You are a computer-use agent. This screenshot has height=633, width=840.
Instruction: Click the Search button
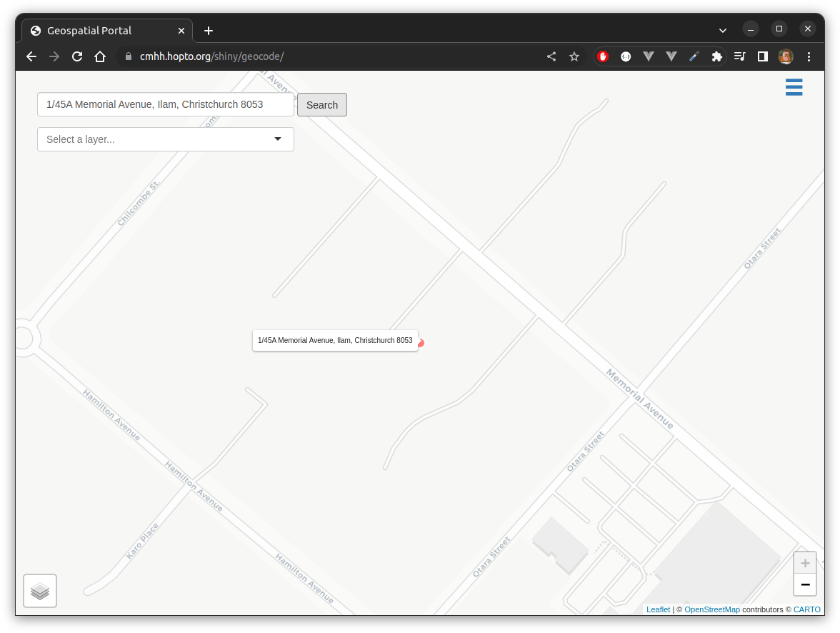[x=322, y=104]
